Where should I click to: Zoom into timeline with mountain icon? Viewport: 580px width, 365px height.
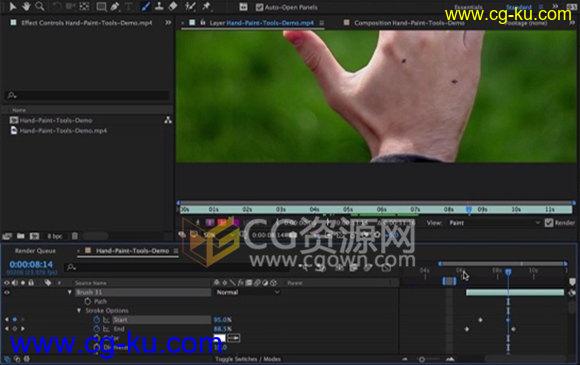tap(450, 359)
